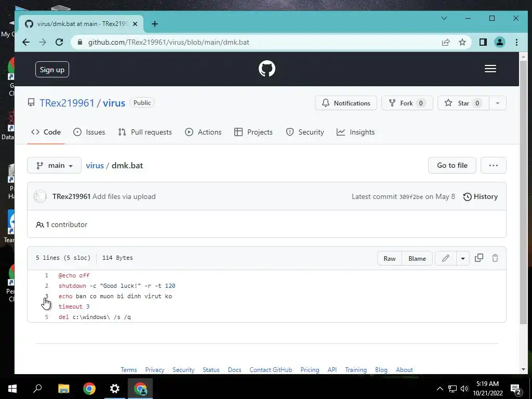Open Chrome's three-dot menu
Viewport: 532px width, 399px height.
coord(516,42)
